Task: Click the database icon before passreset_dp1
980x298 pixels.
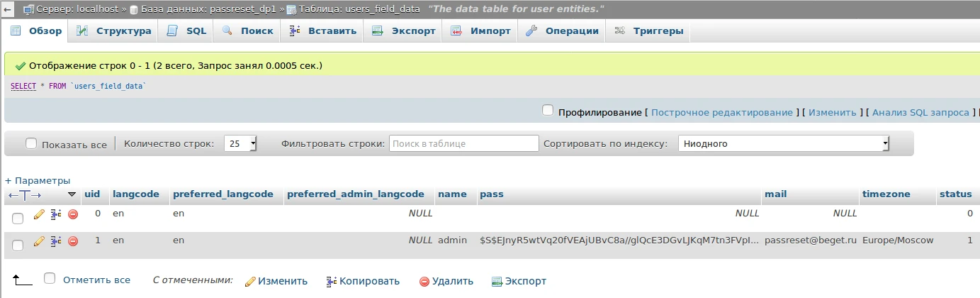Action: [135, 11]
